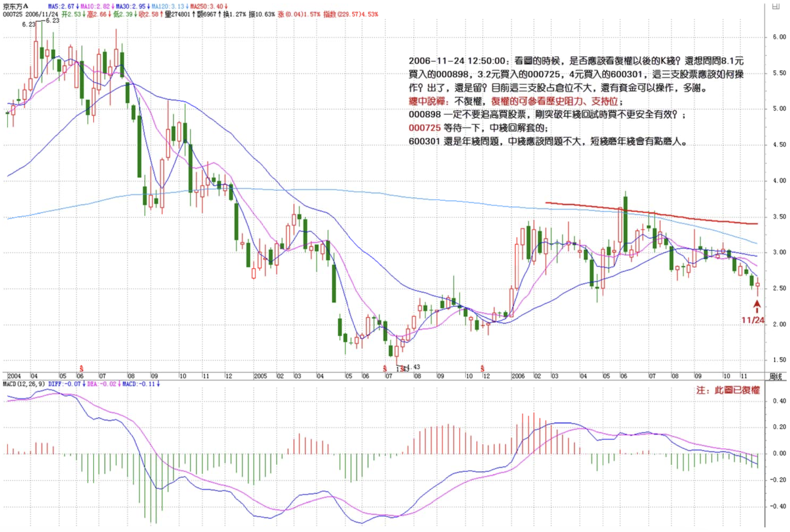The width and height of the screenshot is (790, 532).
Task: Click the red 000725 stock code in annotation
Action: tap(424, 128)
